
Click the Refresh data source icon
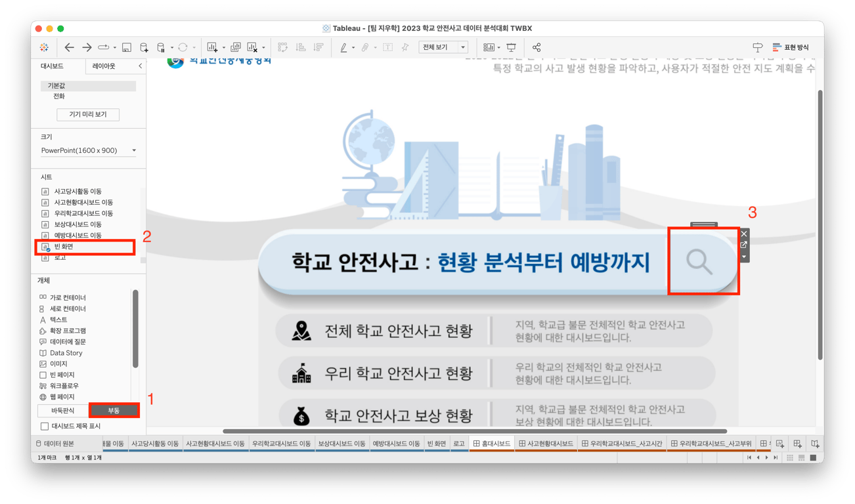click(x=183, y=47)
